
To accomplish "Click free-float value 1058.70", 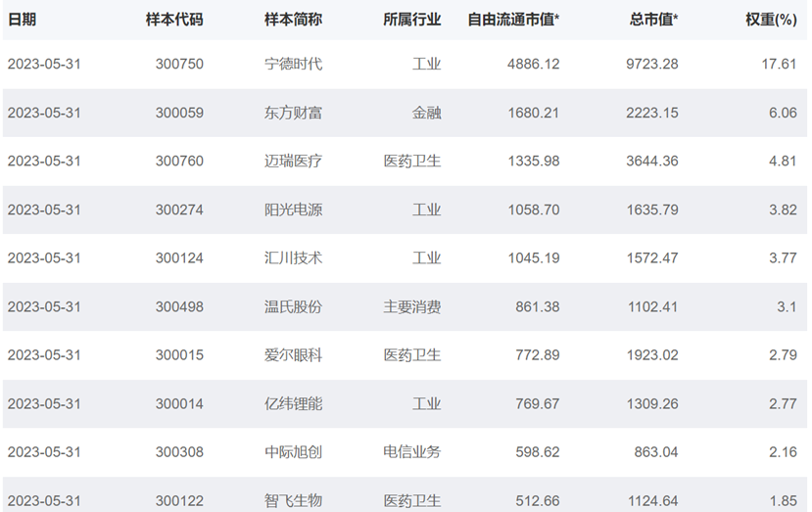I will coord(534,209).
